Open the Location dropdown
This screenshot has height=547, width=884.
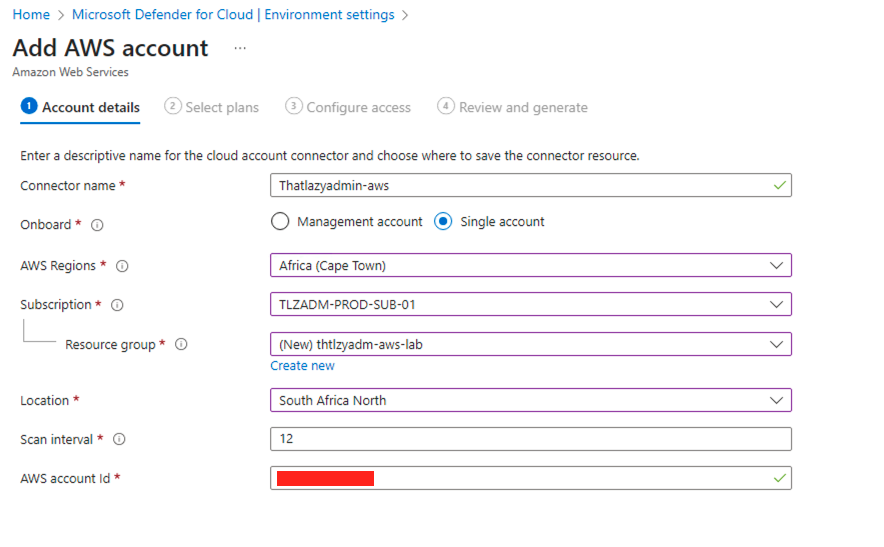(530, 400)
